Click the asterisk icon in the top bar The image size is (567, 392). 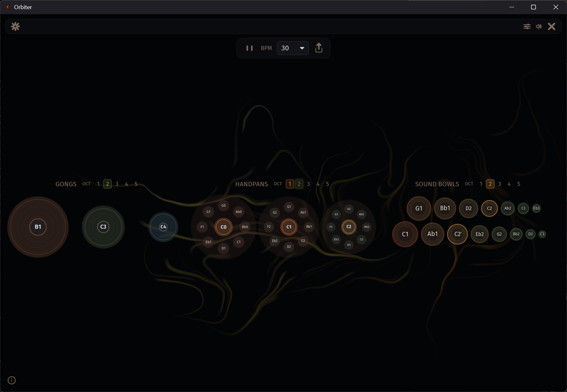click(15, 26)
